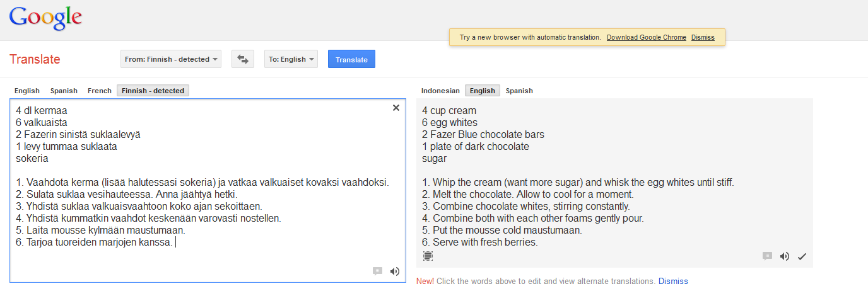868x296 pixels.
Task: Choose French as source language
Action: tap(99, 91)
